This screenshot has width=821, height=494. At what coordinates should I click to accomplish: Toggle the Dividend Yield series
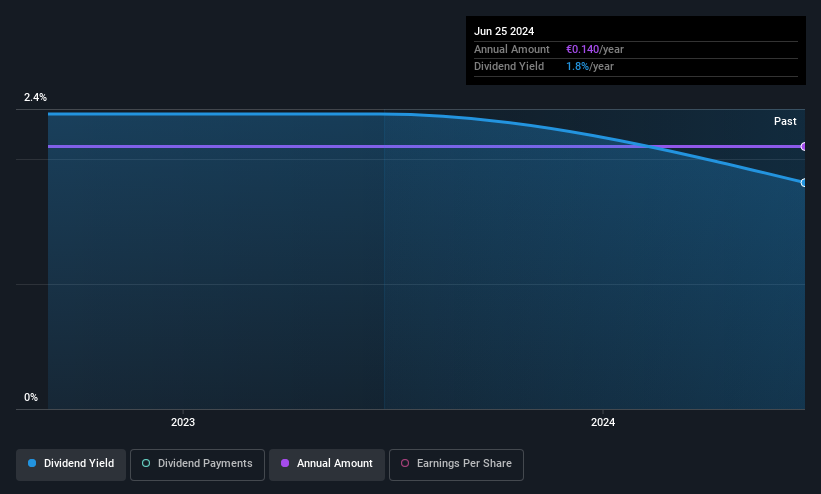click(x=71, y=464)
